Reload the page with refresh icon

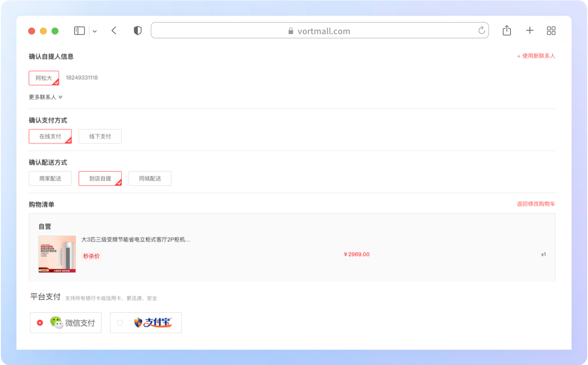pyautogui.click(x=481, y=30)
